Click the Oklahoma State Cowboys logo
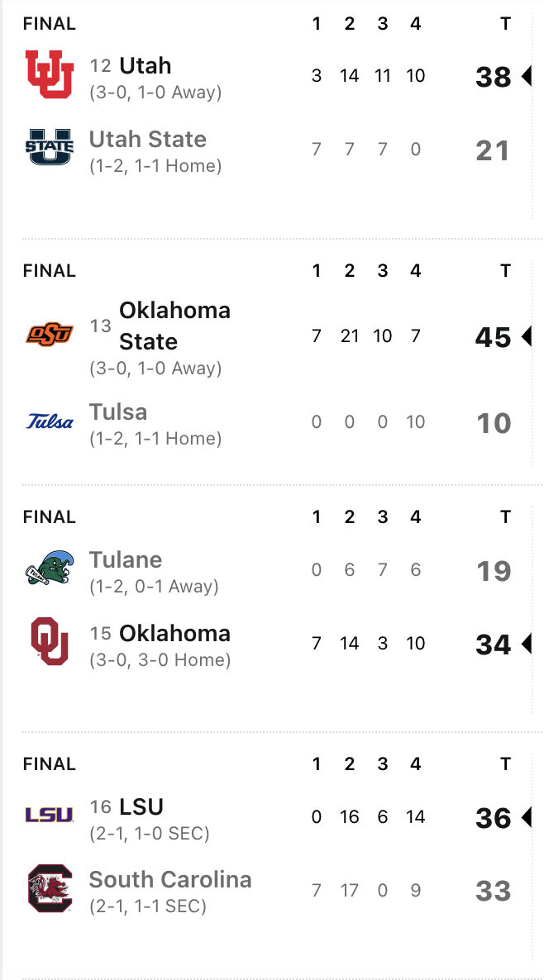This screenshot has width=544, height=980. click(x=49, y=334)
